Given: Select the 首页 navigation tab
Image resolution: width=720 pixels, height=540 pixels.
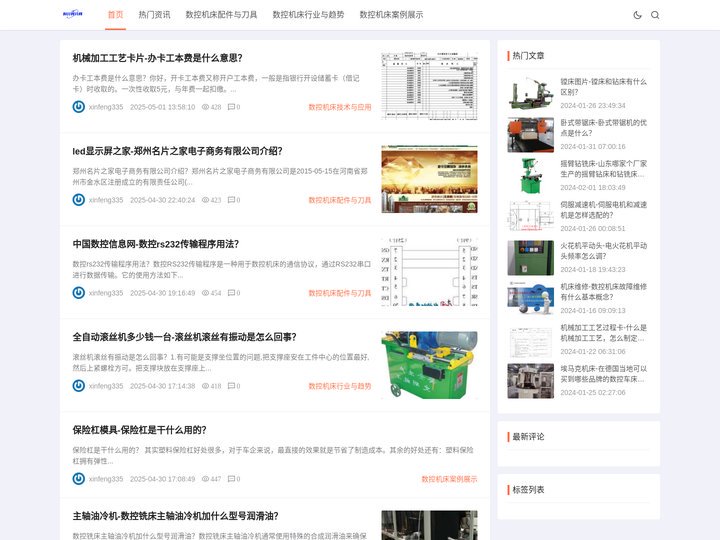Looking at the screenshot, I should click(x=115, y=15).
